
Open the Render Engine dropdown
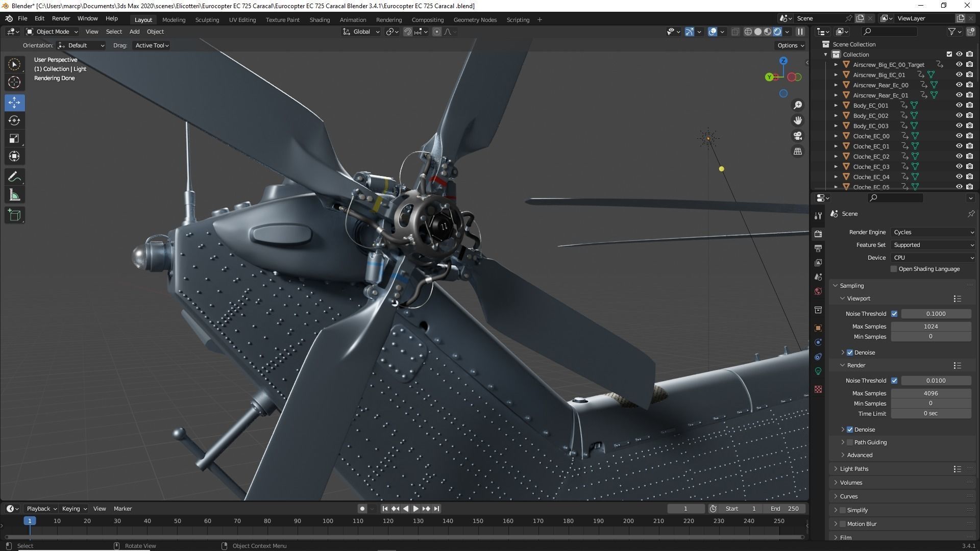pos(933,232)
